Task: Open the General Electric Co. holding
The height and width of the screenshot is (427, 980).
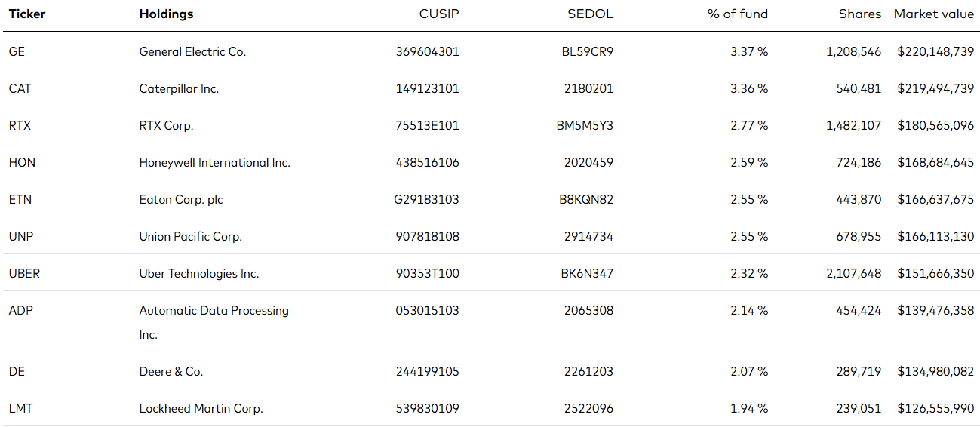Action: pos(192,51)
